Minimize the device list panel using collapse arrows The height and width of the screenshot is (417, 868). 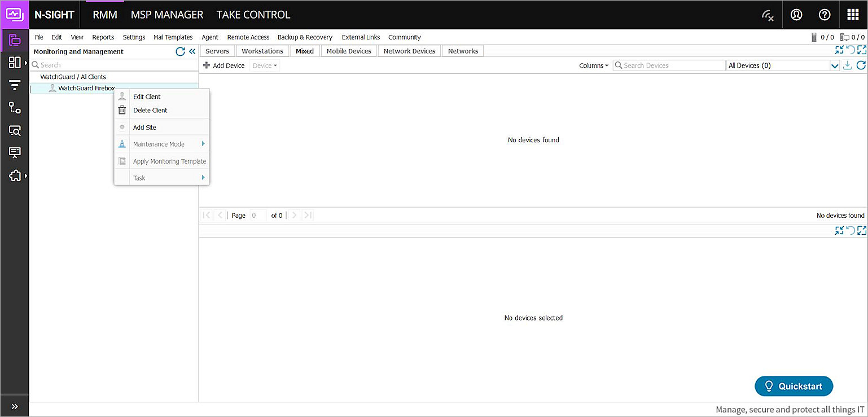[839, 50]
